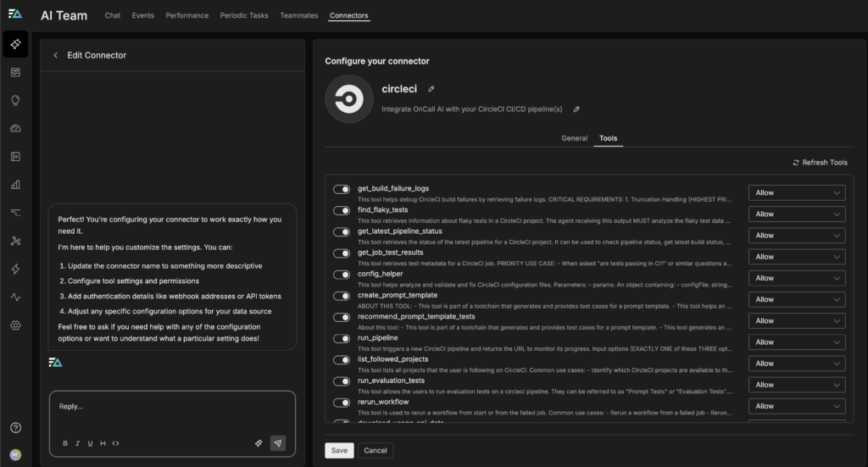This screenshot has width=868, height=467.
Task: Disable the get_build_failure_logs tool toggle
Action: (342, 189)
